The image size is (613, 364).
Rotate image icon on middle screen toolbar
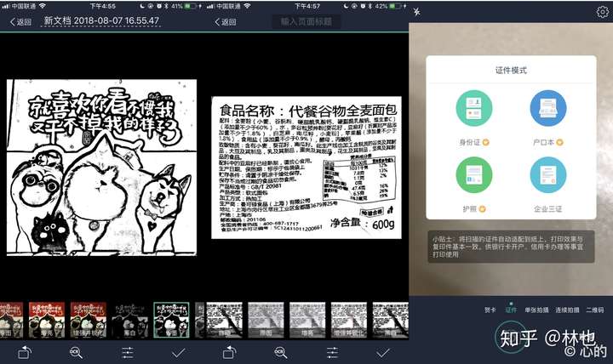(230, 352)
